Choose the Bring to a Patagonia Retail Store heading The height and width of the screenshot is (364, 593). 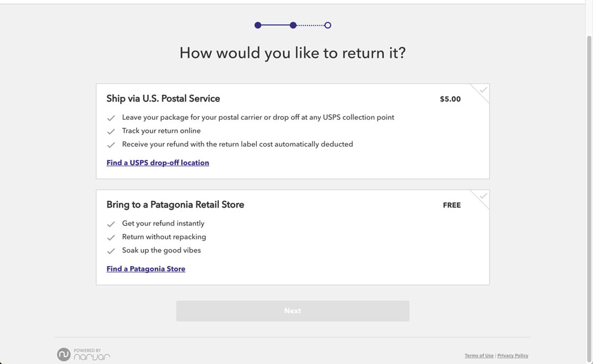click(175, 205)
